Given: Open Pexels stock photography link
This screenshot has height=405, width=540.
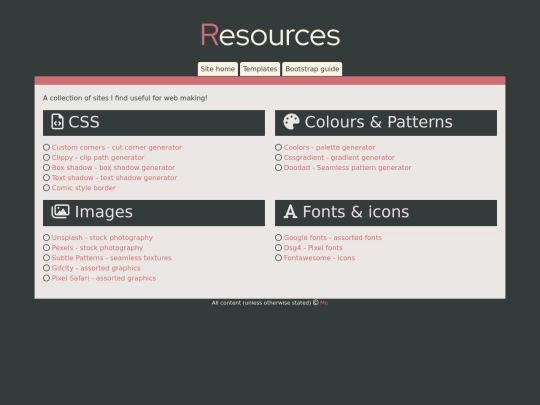Looking at the screenshot, I should click(97, 248).
